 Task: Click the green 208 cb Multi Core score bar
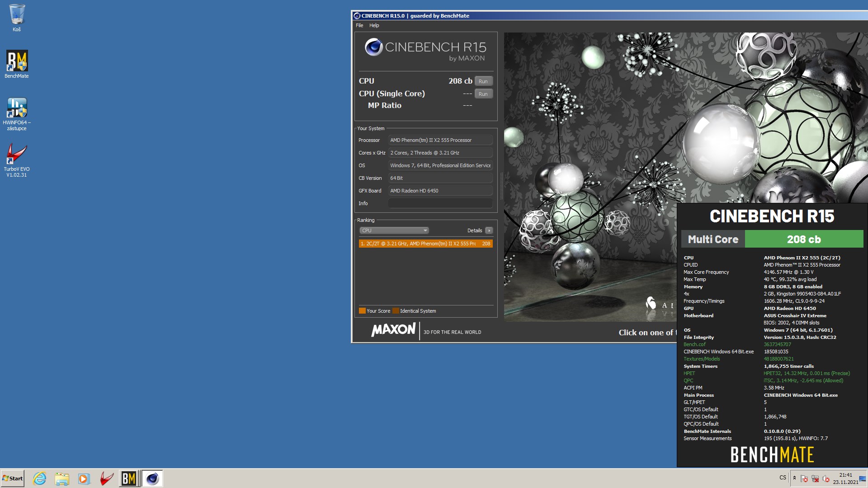point(804,239)
